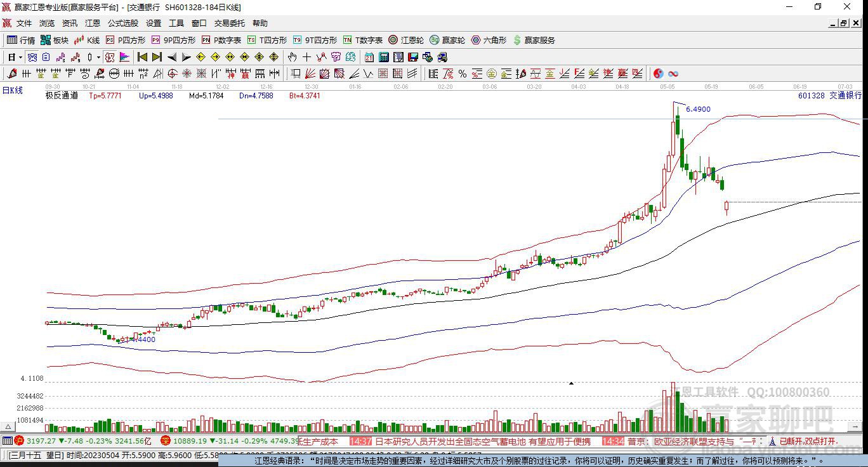Click the colored flag indicator icon

(124, 57)
